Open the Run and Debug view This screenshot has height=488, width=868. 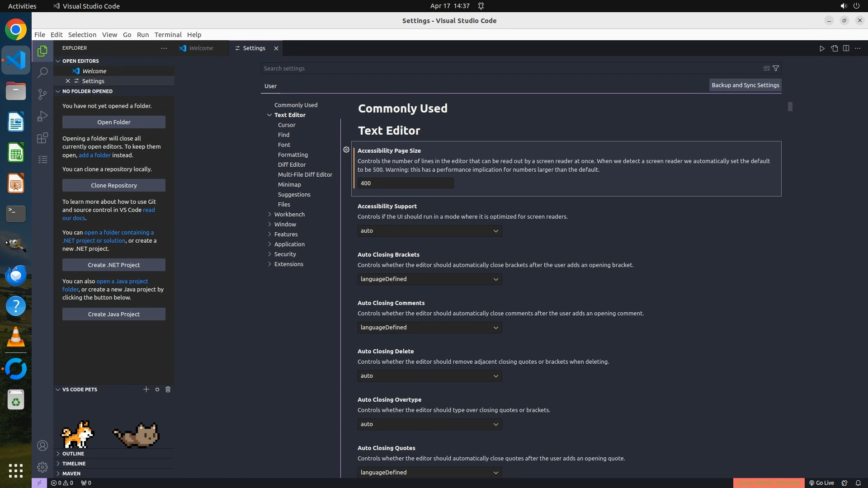pyautogui.click(x=42, y=116)
